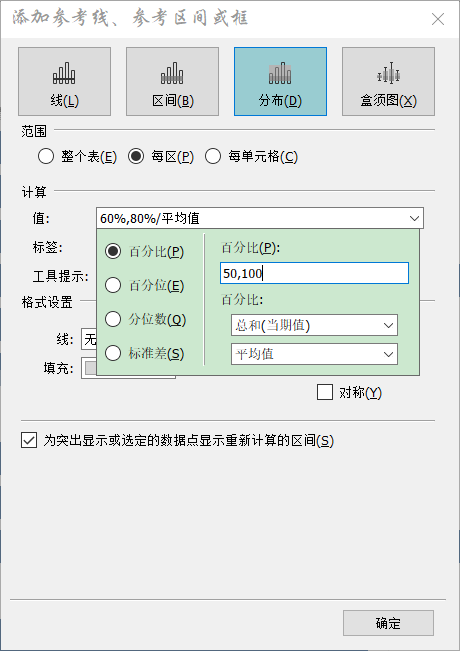The width and height of the screenshot is (460, 651).
Task: Click the 确定 button
Action: [388, 623]
